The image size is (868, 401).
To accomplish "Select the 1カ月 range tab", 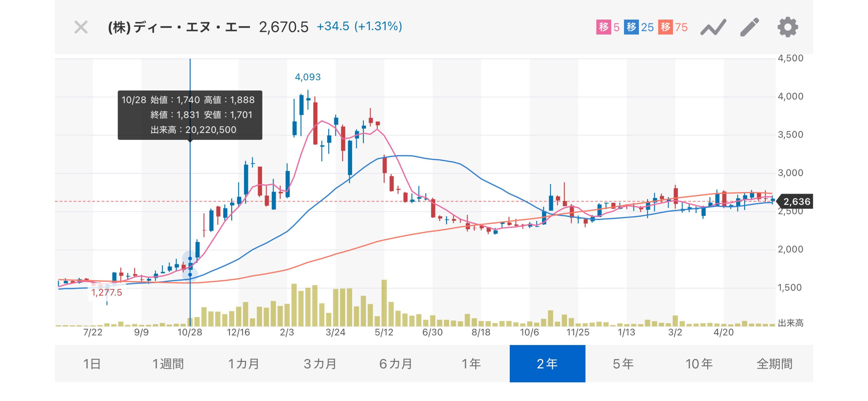I will 244,364.
